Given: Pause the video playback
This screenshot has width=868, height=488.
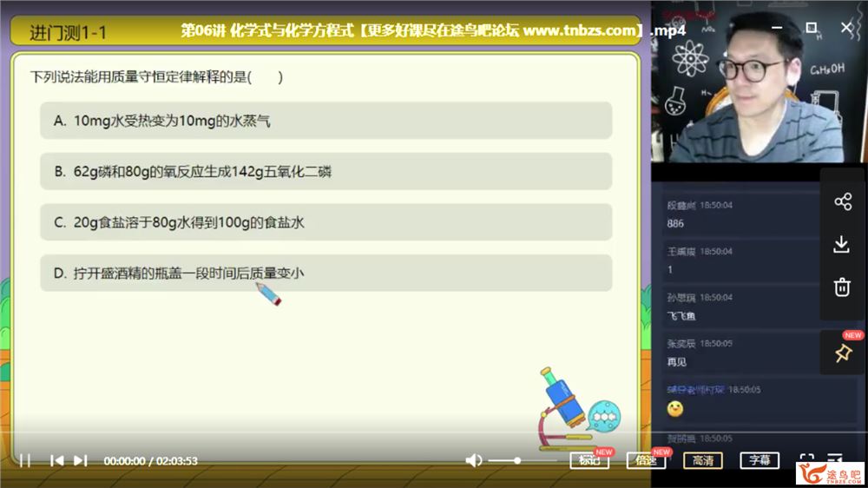Looking at the screenshot, I should (25, 460).
